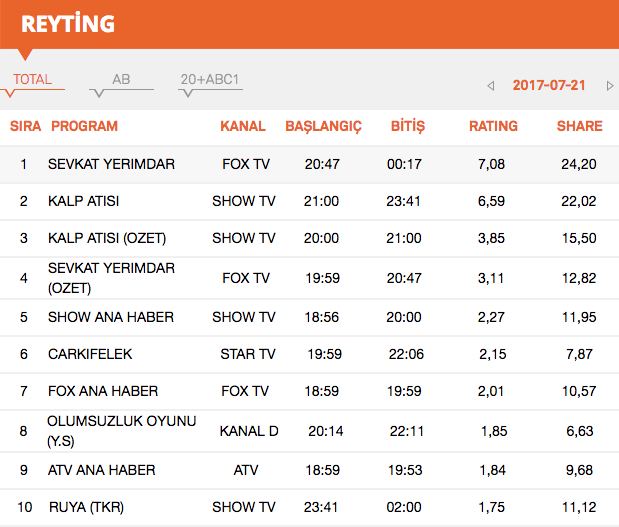Viewport: 619px width, 527px height.
Task: Open SHOW ANA HABER program entry
Action: point(110,317)
